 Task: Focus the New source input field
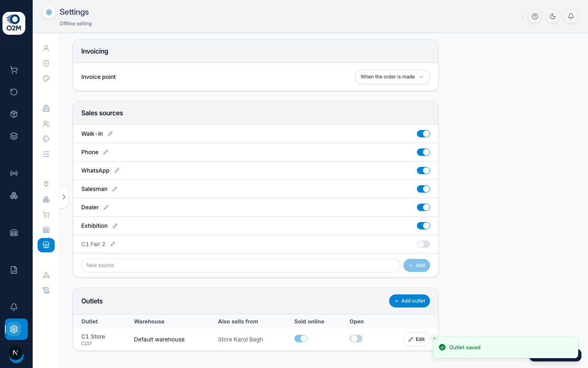pyautogui.click(x=241, y=265)
